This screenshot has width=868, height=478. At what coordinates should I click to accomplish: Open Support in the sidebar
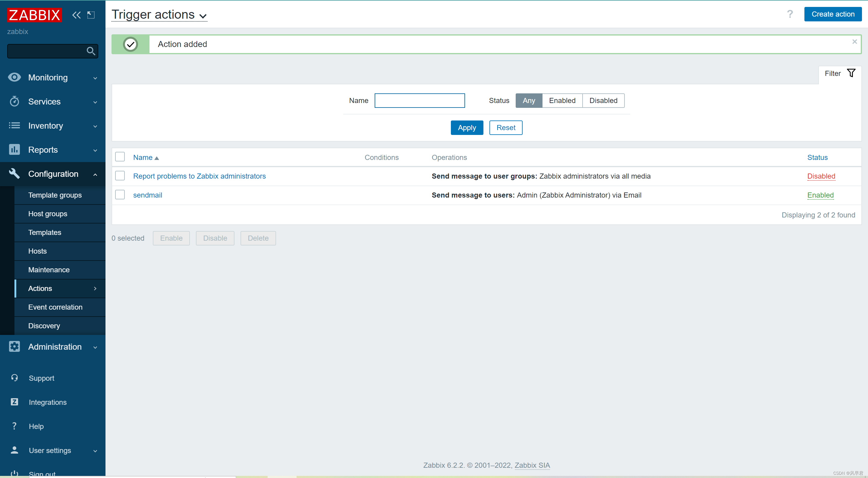[42, 378]
